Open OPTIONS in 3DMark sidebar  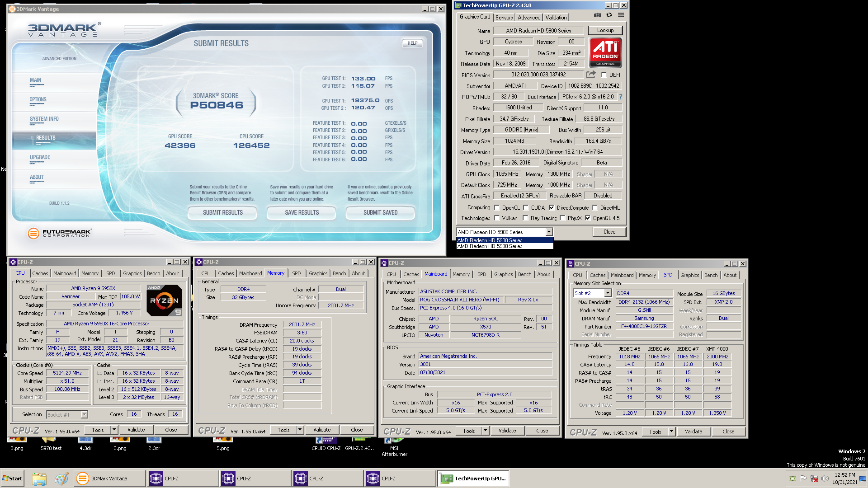(x=38, y=100)
